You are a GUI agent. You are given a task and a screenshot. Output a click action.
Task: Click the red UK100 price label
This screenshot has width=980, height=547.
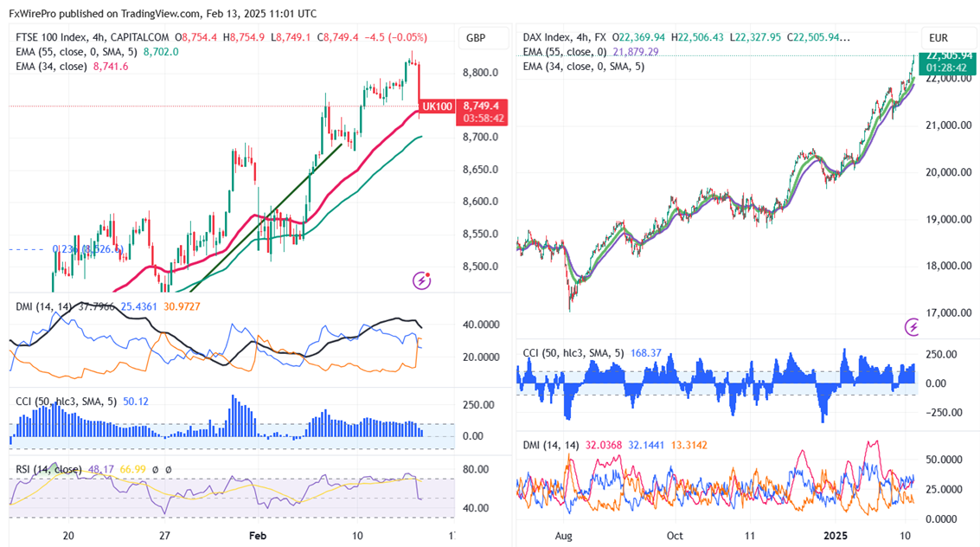tap(435, 106)
